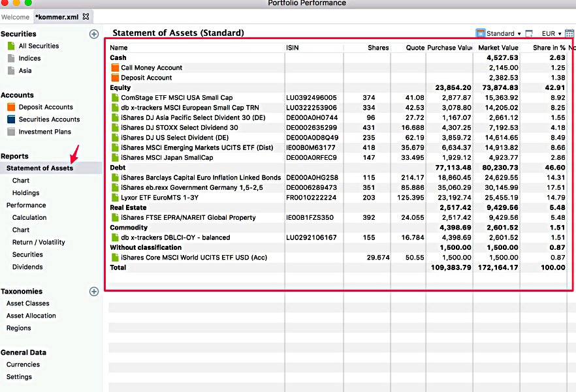Open the Performance section
576x392 pixels.
click(26, 205)
